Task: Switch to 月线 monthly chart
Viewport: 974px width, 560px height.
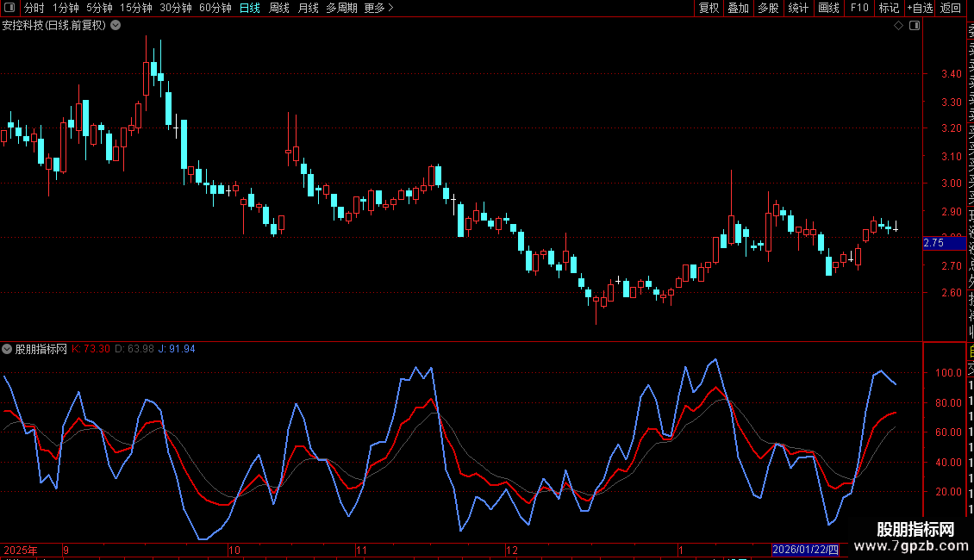Action: [308, 8]
